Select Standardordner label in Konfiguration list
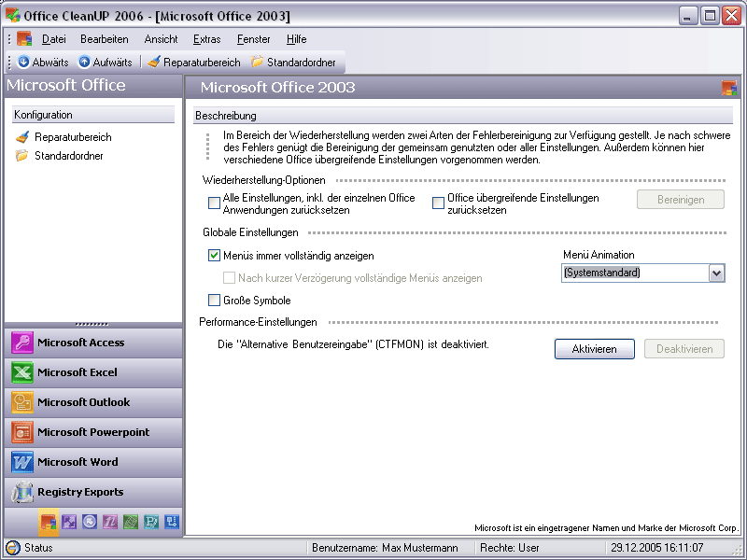This screenshot has width=747, height=560. tap(68, 156)
